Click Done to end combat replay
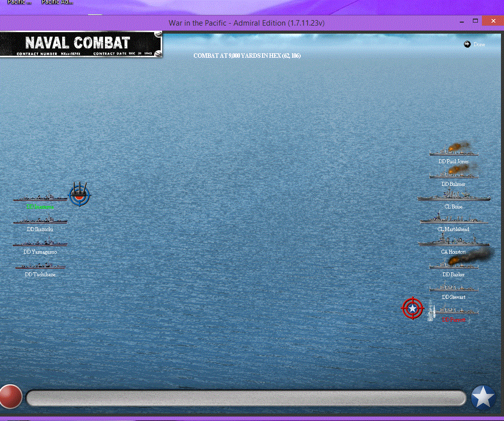This screenshot has width=504, height=421. tap(479, 44)
